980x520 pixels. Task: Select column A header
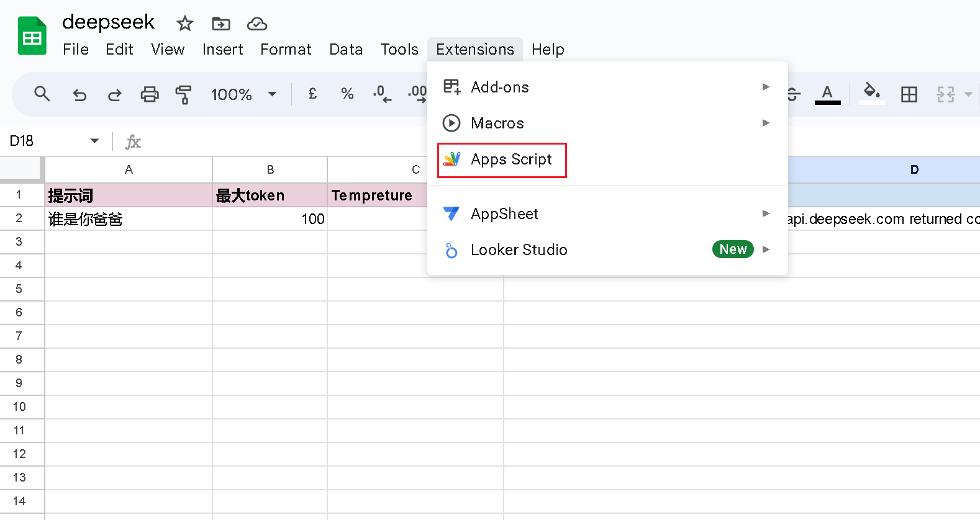pos(129,169)
